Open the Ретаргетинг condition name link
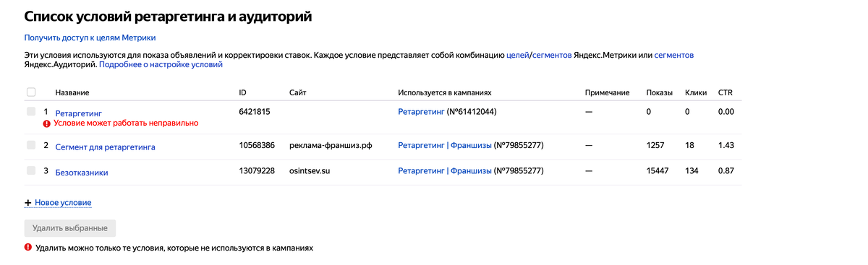Image resolution: width=868 pixels, height=265 pixels. click(79, 113)
